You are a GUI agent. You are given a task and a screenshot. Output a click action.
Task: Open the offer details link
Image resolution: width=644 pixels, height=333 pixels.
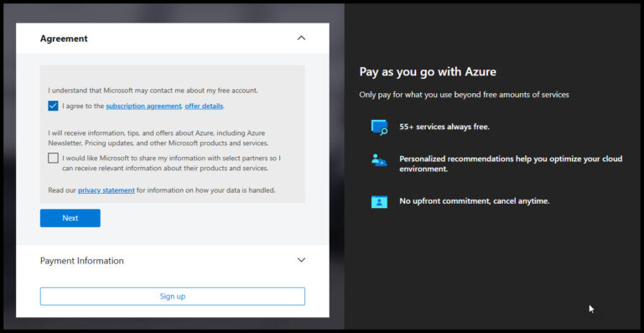[204, 106]
